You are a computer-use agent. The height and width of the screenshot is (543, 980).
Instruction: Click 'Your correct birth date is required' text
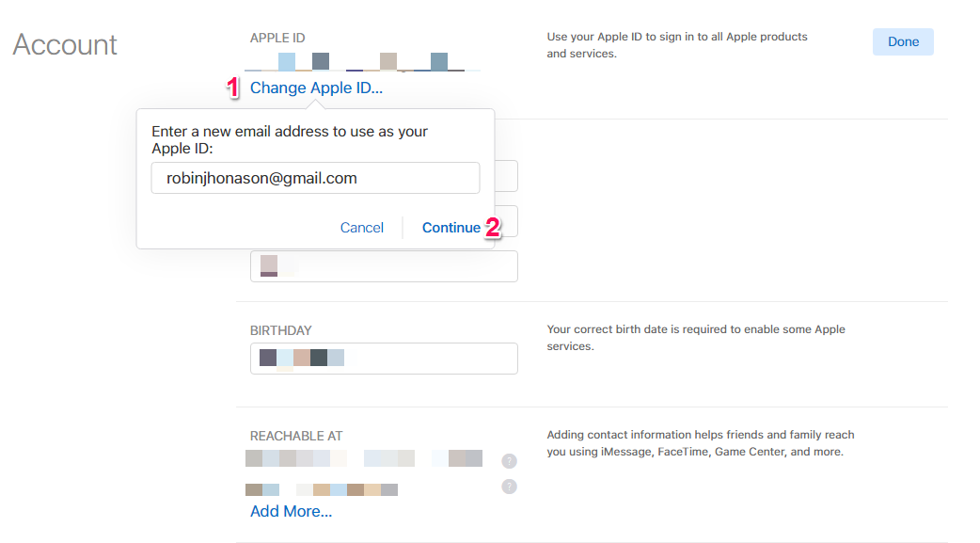696,338
